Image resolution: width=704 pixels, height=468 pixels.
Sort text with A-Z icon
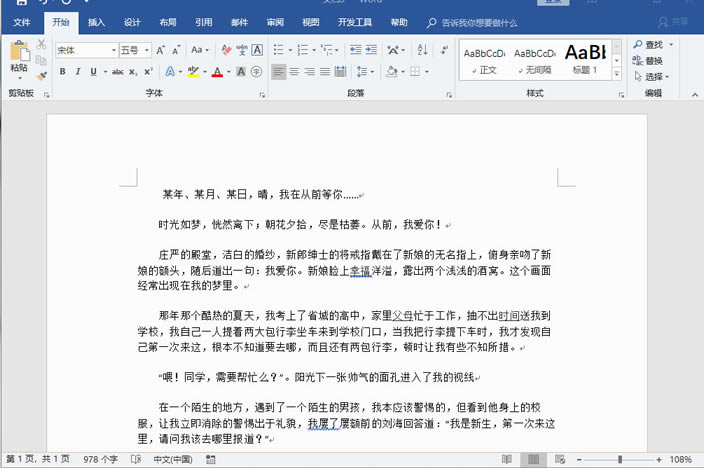coord(422,50)
